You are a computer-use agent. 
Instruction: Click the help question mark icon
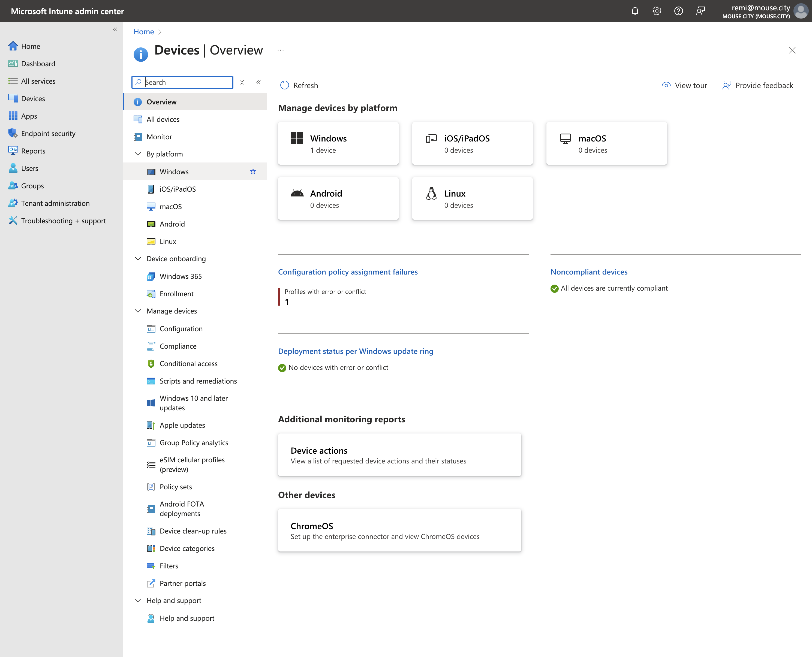(678, 11)
